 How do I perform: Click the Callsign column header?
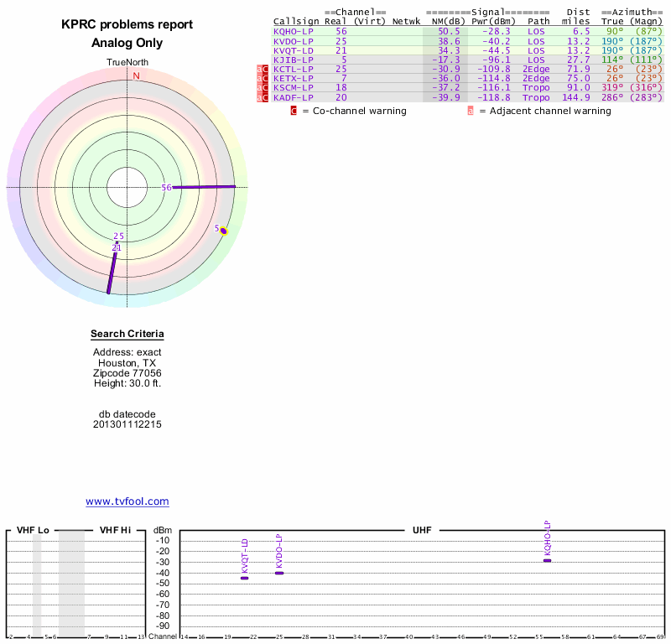click(x=295, y=21)
